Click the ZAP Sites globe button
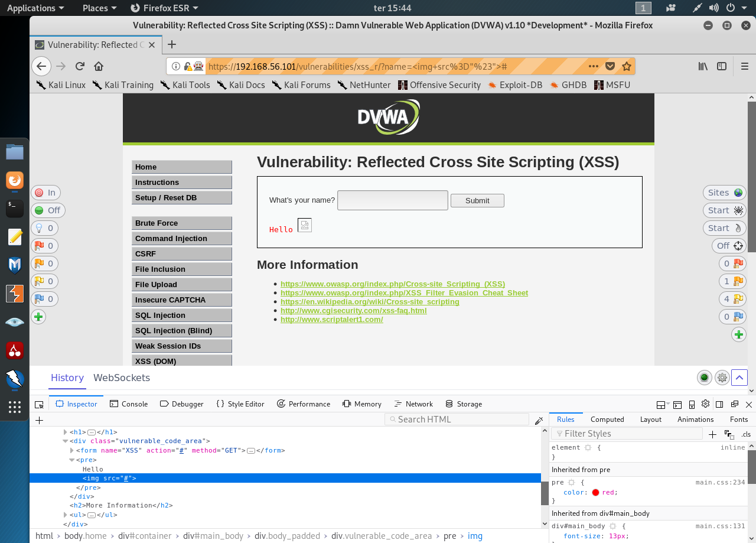The width and height of the screenshot is (756, 543). coord(725,193)
